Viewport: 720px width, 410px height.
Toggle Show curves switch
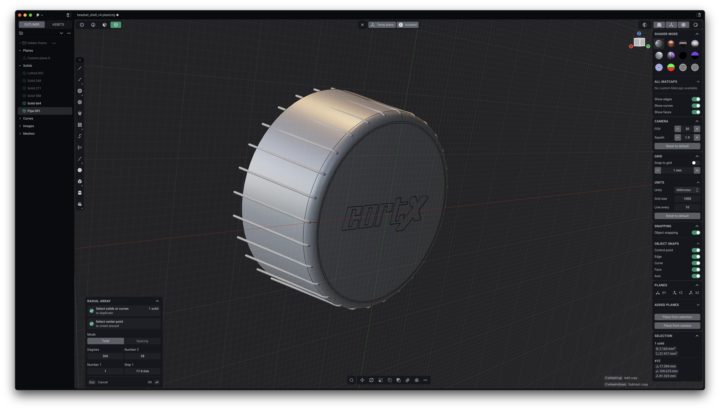pos(696,106)
